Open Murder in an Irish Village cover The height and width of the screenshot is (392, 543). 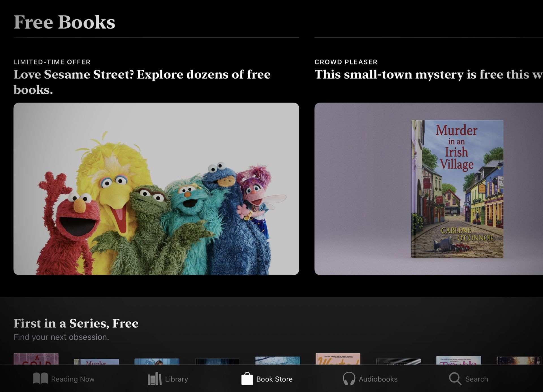457,189
